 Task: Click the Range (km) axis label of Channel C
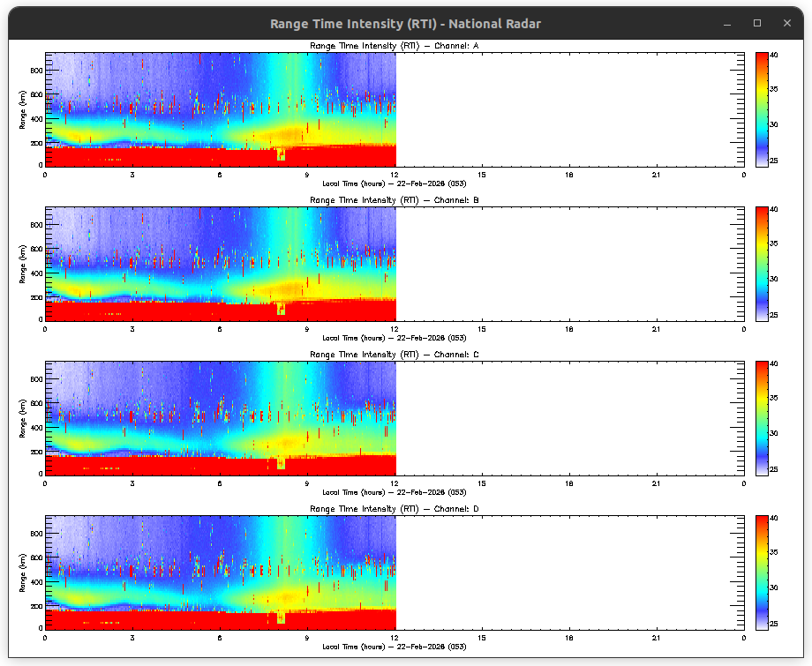coord(23,418)
